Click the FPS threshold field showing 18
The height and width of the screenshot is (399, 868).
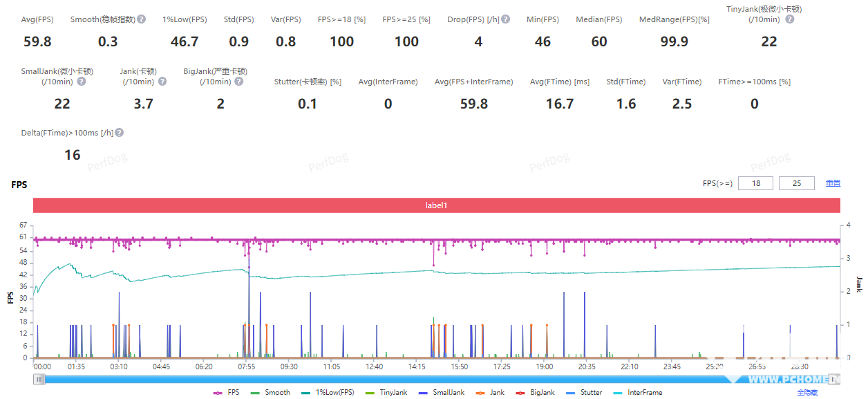point(755,183)
